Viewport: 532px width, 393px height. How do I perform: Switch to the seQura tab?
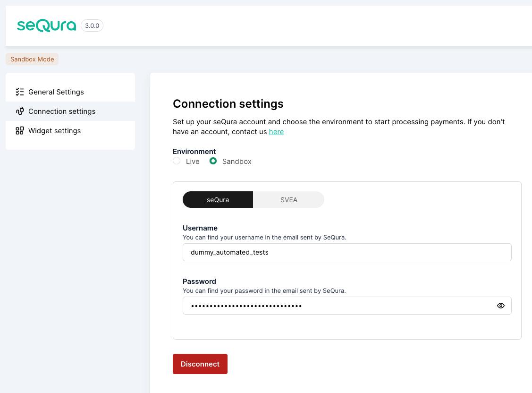coord(218,199)
